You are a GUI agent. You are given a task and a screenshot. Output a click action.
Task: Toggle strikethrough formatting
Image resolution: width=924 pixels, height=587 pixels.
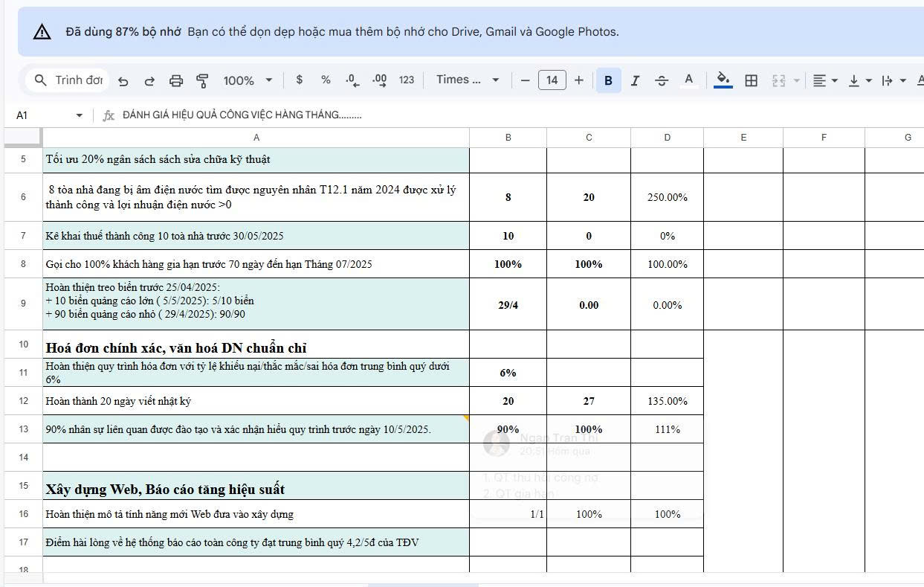coord(662,80)
